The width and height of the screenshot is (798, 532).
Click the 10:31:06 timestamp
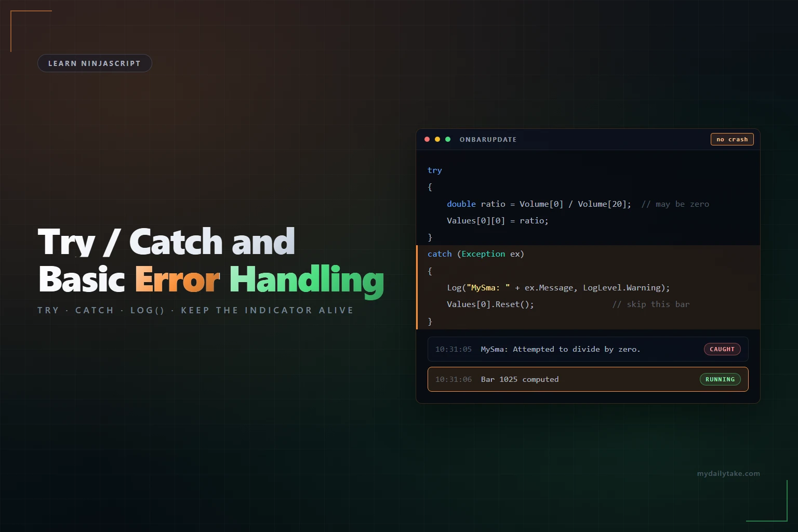[x=454, y=379]
